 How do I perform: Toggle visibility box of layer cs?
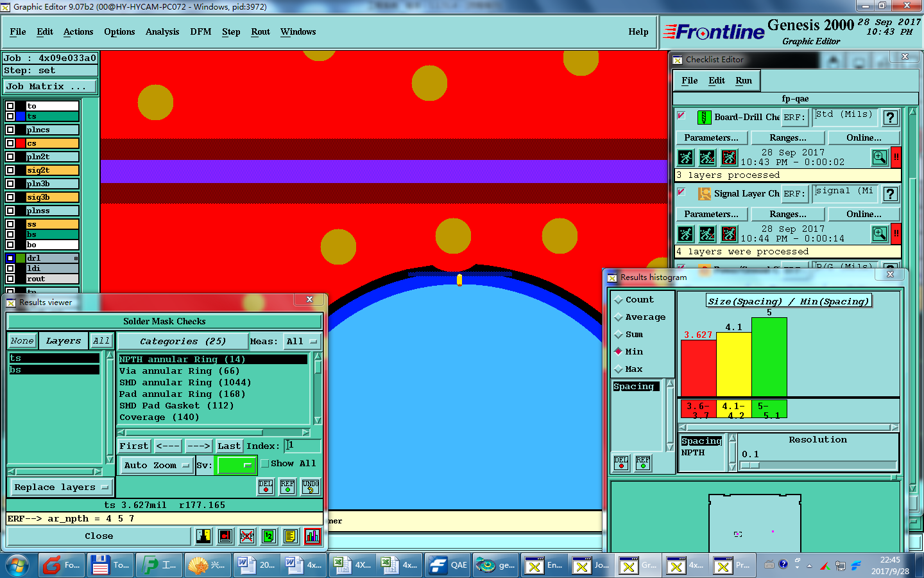pos(10,143)
